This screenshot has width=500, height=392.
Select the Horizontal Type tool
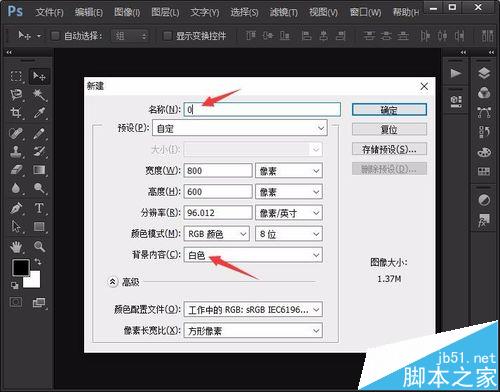39,208
